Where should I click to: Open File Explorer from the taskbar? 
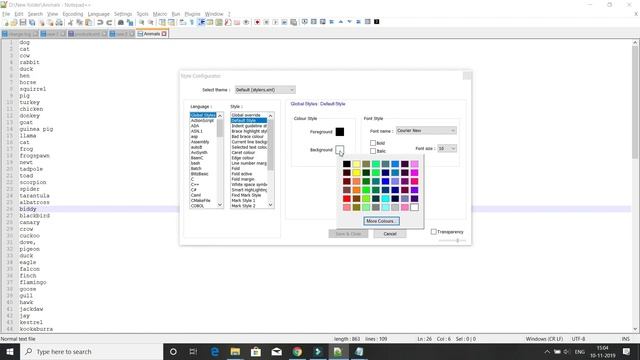click(235, 351)
